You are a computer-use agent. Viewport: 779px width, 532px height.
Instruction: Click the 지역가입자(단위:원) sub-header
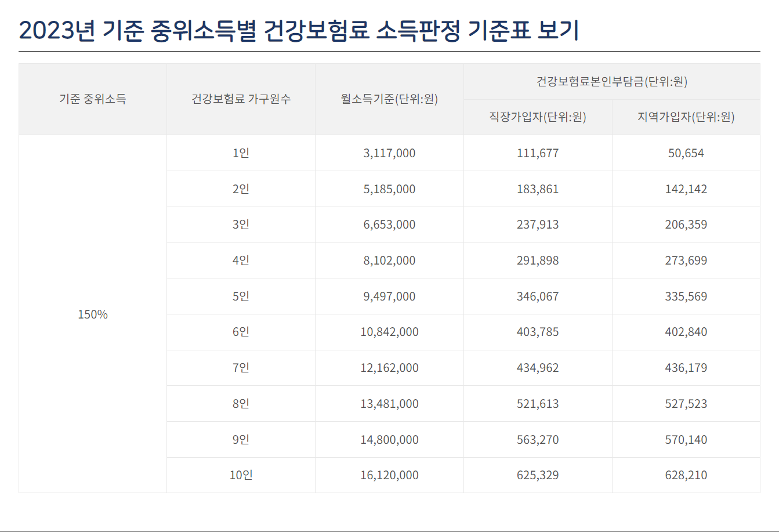pyautogui.click(x=686, y=117)
